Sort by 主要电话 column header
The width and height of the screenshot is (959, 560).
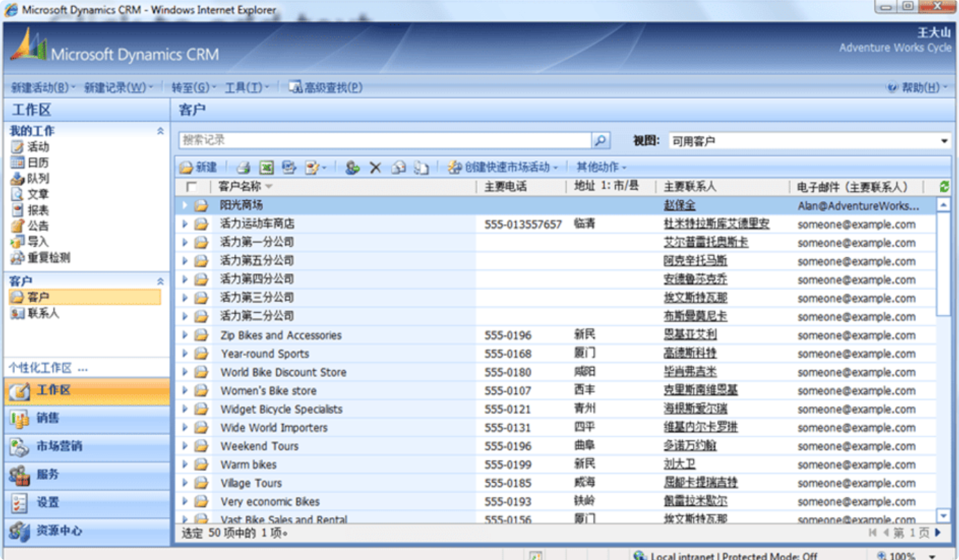(506, 187)
